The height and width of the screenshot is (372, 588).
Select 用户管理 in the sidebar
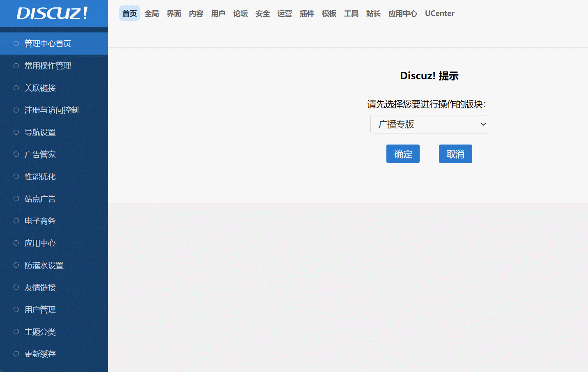click(54, 310)
